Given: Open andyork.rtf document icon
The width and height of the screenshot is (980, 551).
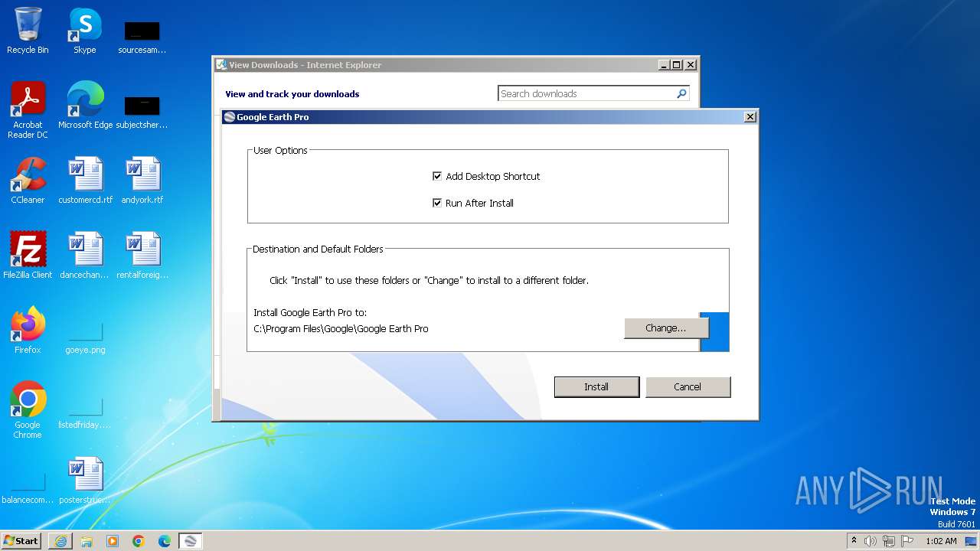Looking at the screenshot, I should (142, 181).
